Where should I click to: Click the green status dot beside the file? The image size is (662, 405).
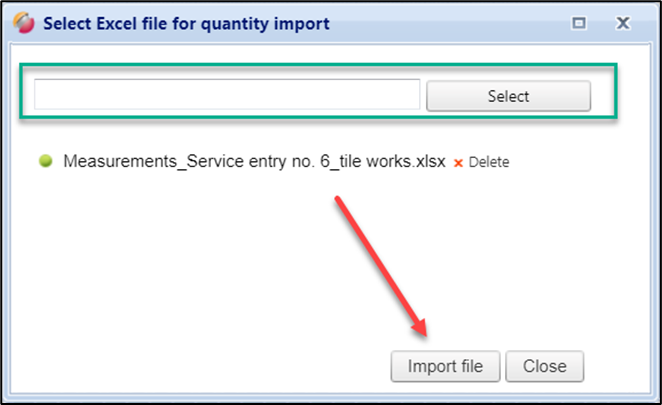46,161
